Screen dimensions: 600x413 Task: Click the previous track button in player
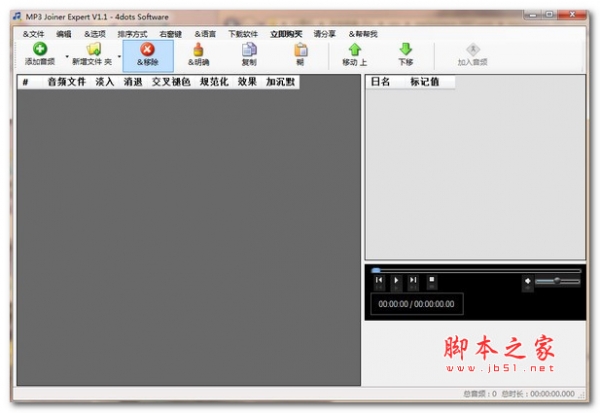379,282
